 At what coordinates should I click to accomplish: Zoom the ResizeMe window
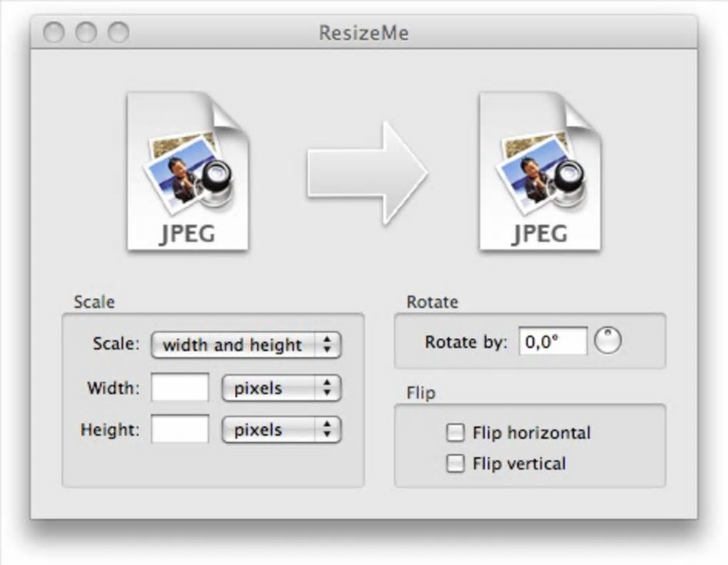click(x=118, y=32)
